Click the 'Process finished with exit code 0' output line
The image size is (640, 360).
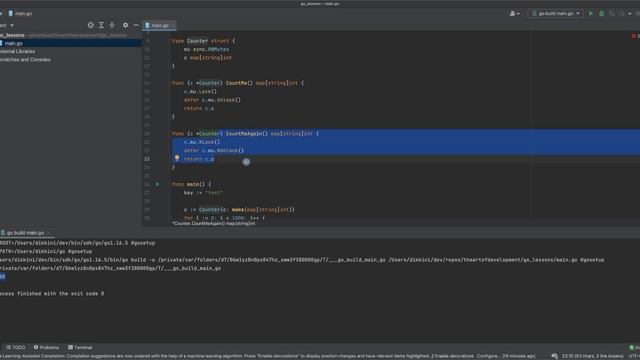[52, 293]
